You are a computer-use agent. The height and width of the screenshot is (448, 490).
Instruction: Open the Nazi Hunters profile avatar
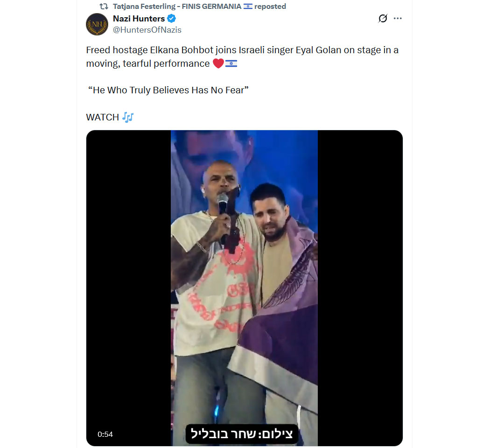[x=97, y=24]
